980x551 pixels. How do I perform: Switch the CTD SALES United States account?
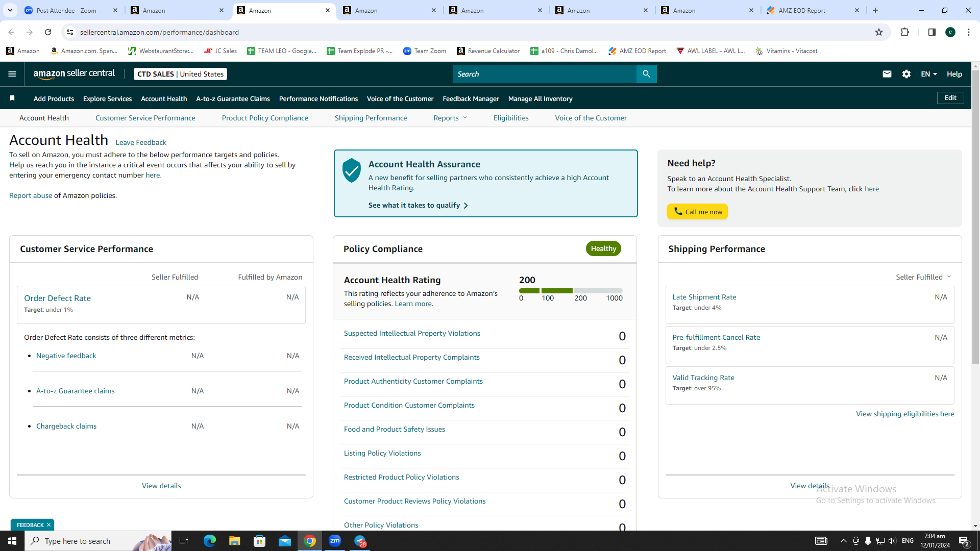click(180, 74)
